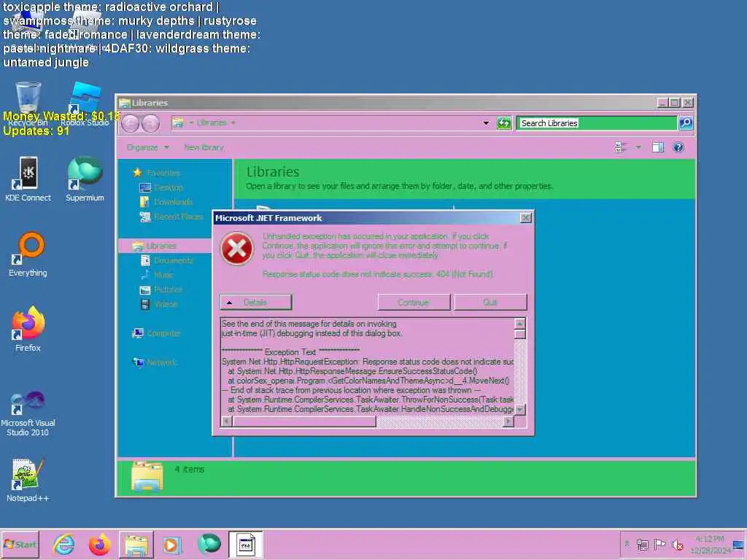The width and height of the screenshot is (747, 560).
Task: Click the Start button on the taskbar
Action: [x=20, y=544]
